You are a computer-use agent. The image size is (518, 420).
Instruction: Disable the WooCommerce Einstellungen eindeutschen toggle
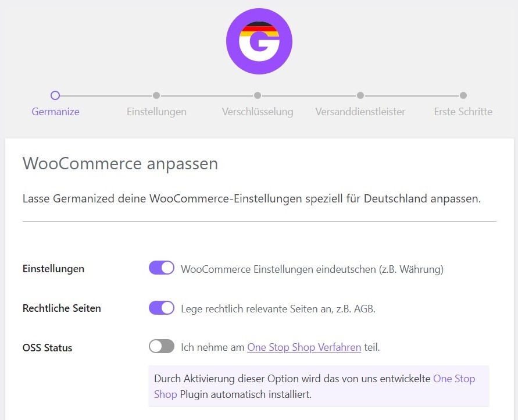(162, 268)
